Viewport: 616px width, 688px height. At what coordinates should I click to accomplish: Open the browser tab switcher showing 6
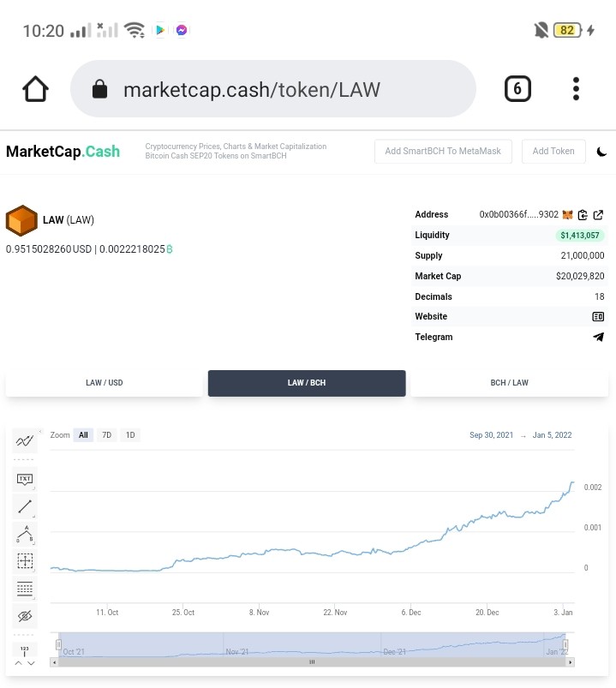pos(517,88)
